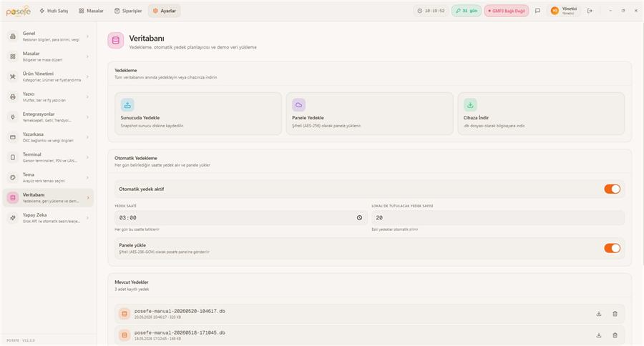The width and height of the screenshot is (644, 346).
Task: Click file name posefe-manual-20260518-171045.db
Action: coord(180,333)
